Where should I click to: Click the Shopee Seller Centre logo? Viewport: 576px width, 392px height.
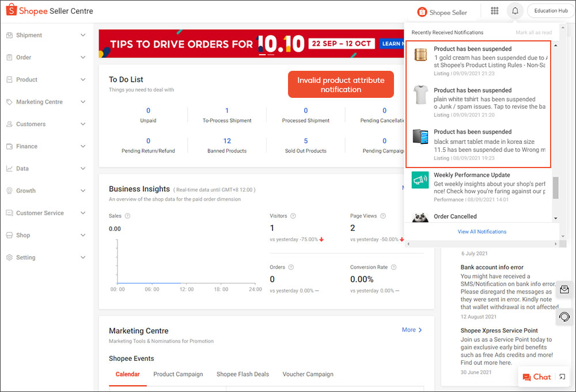(x=49, y=10)
